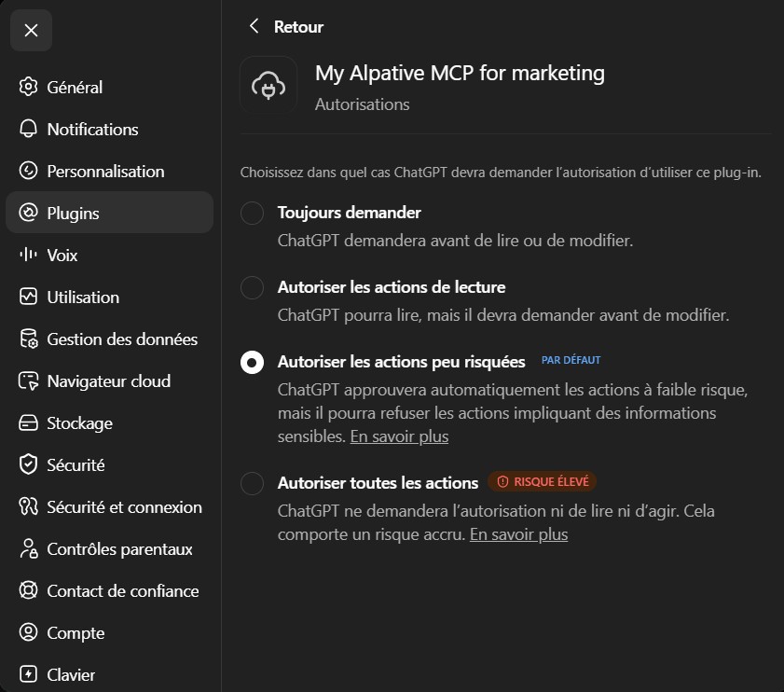Open the Général settings section
Viewport: 784px width, 692px height.
click(109, 87)
